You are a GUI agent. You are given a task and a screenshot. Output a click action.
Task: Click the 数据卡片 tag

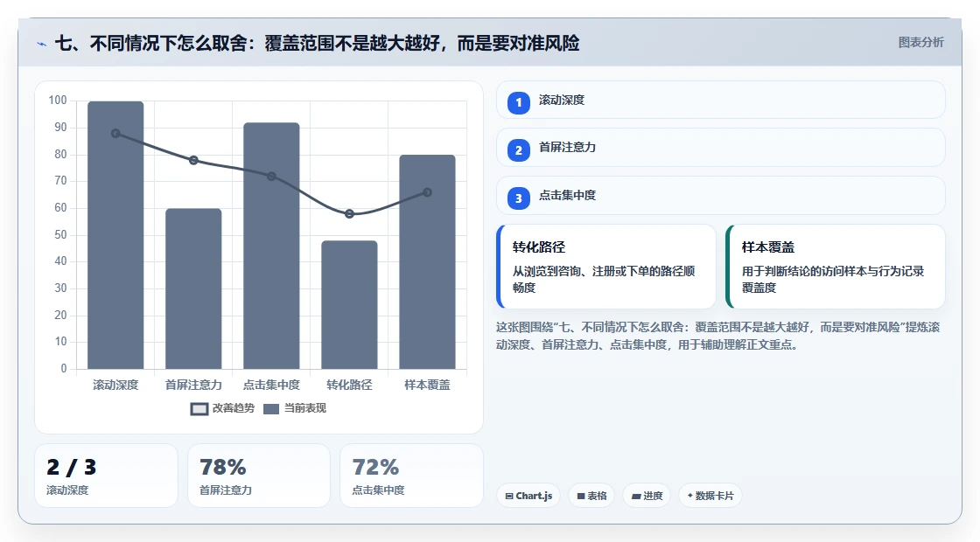pyautogui.click(x=710, y=496)
